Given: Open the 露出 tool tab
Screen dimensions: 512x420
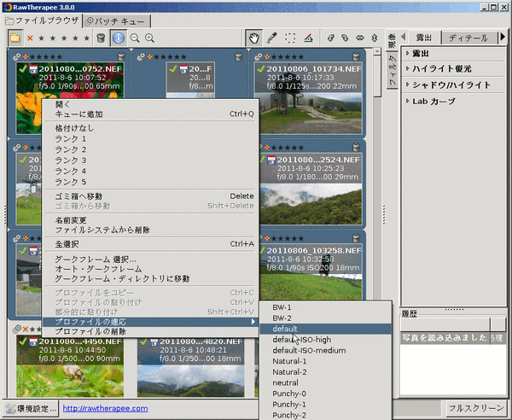Looking at the screenshot, I should tap(424, 38).
